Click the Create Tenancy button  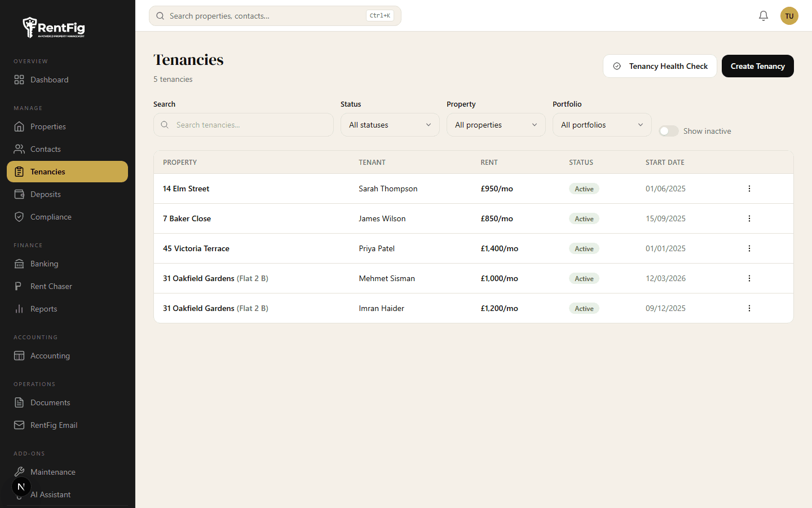(x=757, y=66)
